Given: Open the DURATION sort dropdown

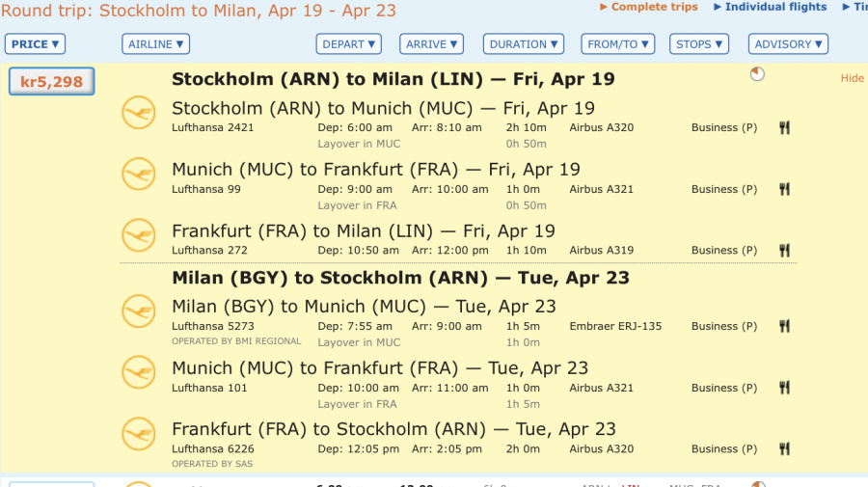Looking at the screenshot, I should tap(525, 44).
